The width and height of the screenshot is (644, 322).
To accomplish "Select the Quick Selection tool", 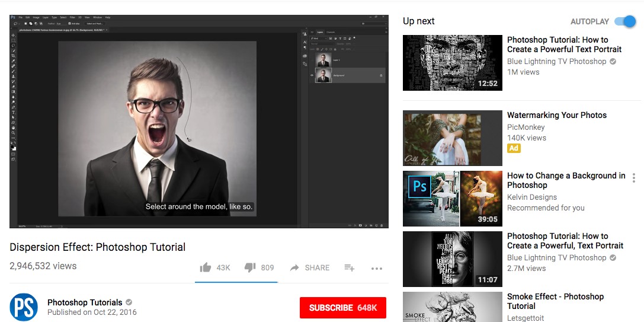I will point(13,50).
